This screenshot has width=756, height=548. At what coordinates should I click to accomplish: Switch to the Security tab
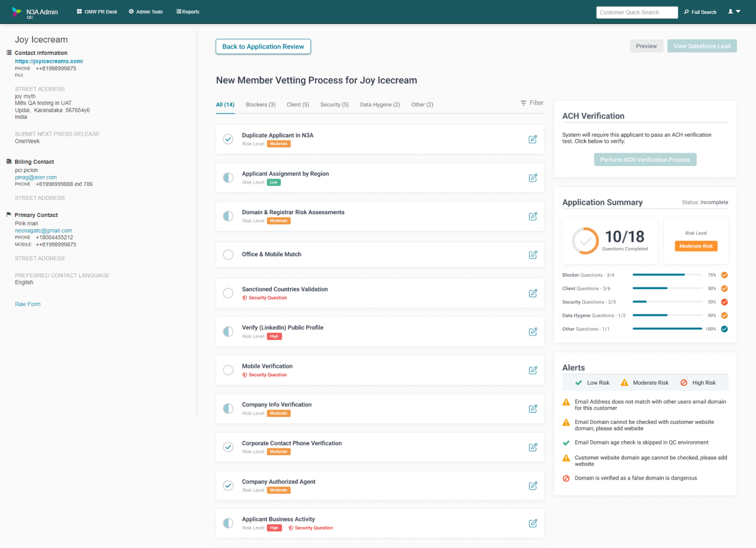tap(334, 105)
